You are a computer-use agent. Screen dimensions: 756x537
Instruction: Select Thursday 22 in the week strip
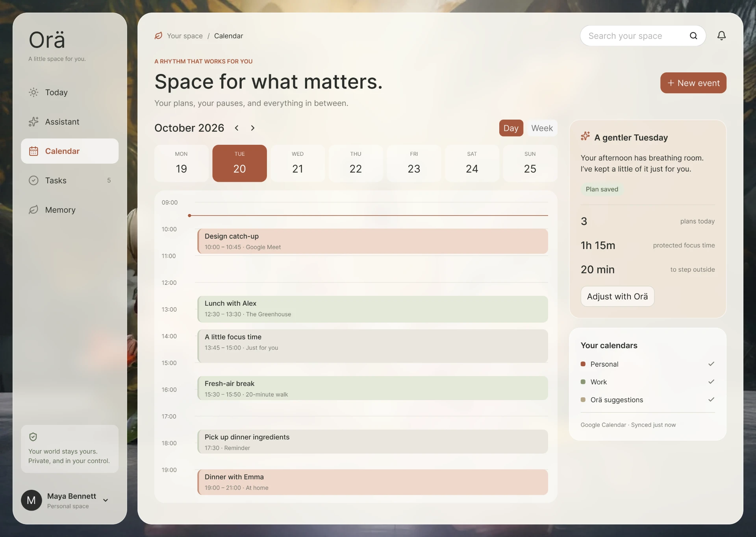[x=356, y=163]
